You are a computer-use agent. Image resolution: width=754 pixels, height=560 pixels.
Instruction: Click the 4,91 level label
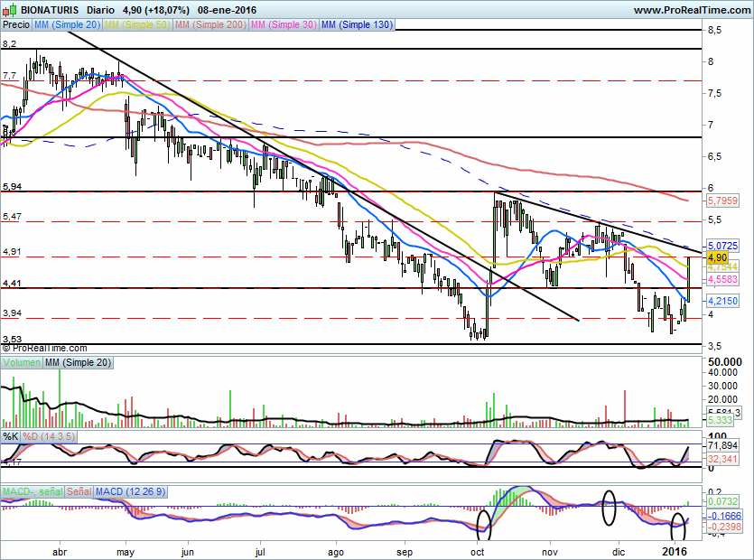pos(12,252)
